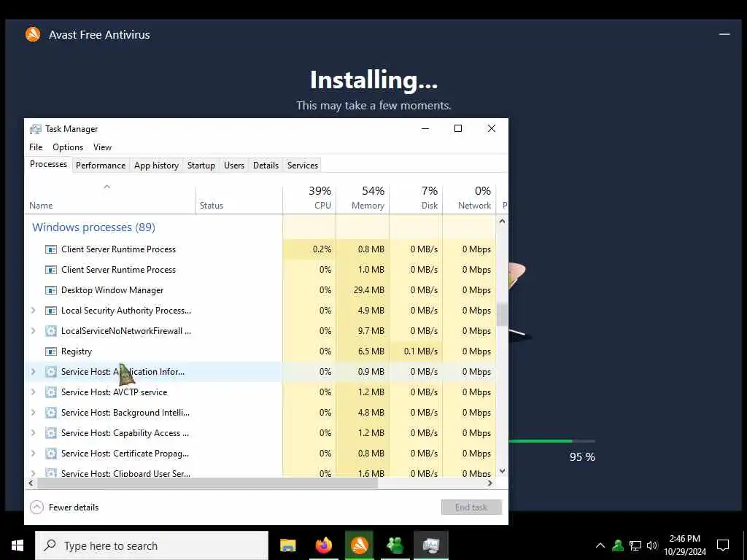This screenshot has height=560, width=747.
Task: Select the 0.1 MB/s disk cell for Registry
Action: pos(417,351)
